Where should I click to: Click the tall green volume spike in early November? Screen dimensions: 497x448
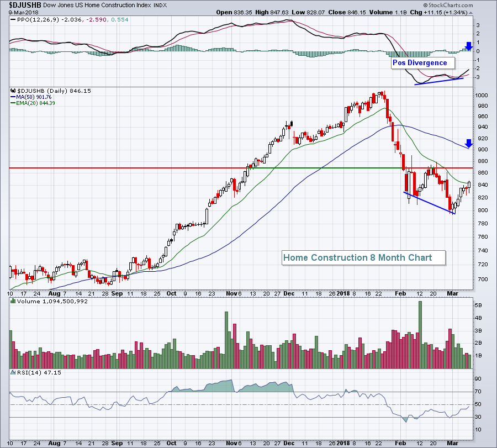(226, 340)
